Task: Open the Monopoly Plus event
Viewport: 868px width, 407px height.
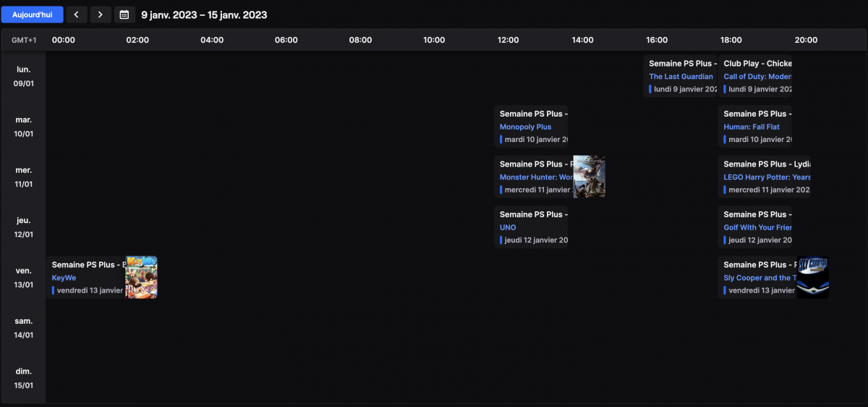Action: [531, 127]
